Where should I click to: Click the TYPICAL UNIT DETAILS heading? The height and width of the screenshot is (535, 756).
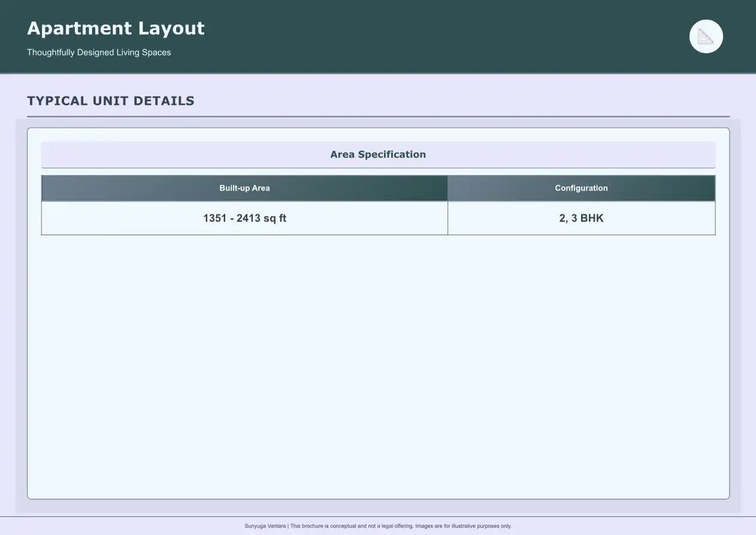click(x=110, y=101)
